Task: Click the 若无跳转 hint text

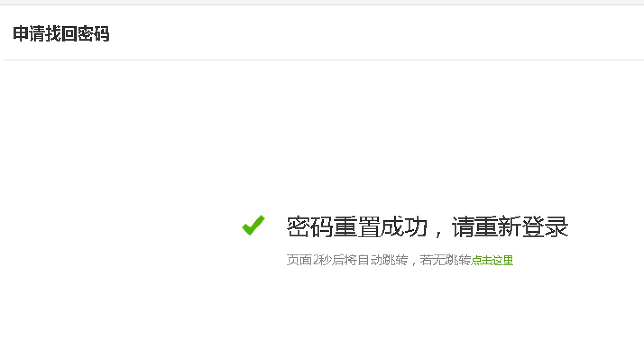Action: point(445,260)
